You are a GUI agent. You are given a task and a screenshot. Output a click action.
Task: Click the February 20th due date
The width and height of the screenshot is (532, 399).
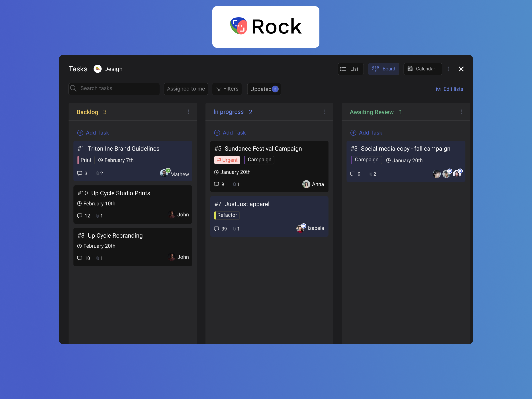tap(96, 246)
